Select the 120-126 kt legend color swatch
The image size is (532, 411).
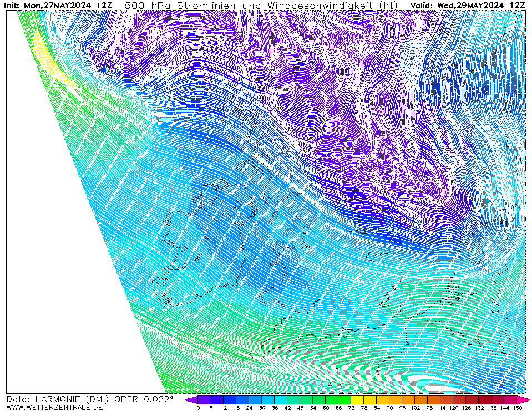click(460, 400)
